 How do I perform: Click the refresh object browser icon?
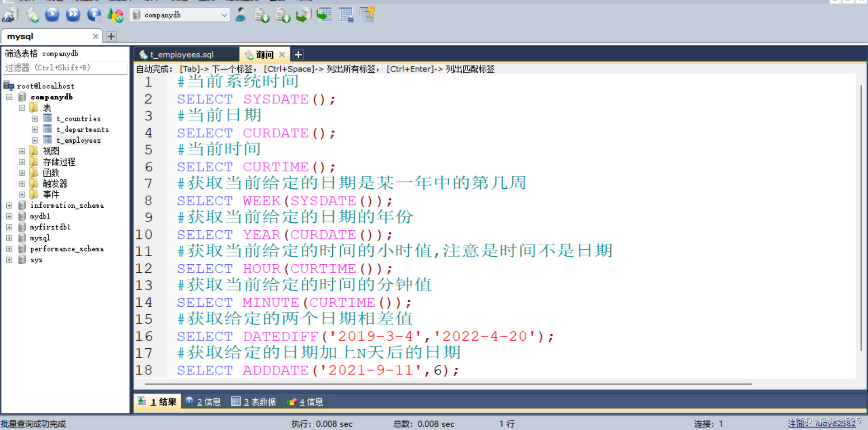[115, 15]
